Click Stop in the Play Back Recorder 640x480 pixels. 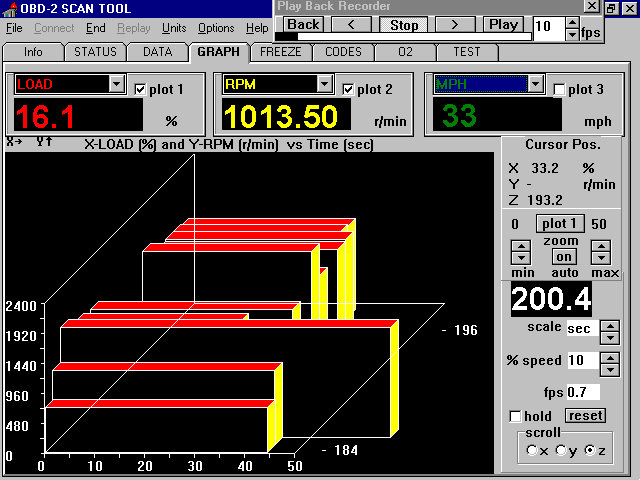tap(404, 24)
